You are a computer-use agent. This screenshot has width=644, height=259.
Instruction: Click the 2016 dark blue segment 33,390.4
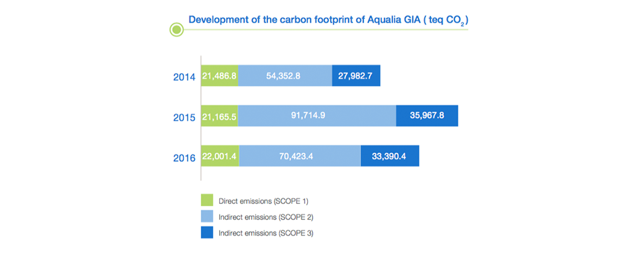coord(389,156)
